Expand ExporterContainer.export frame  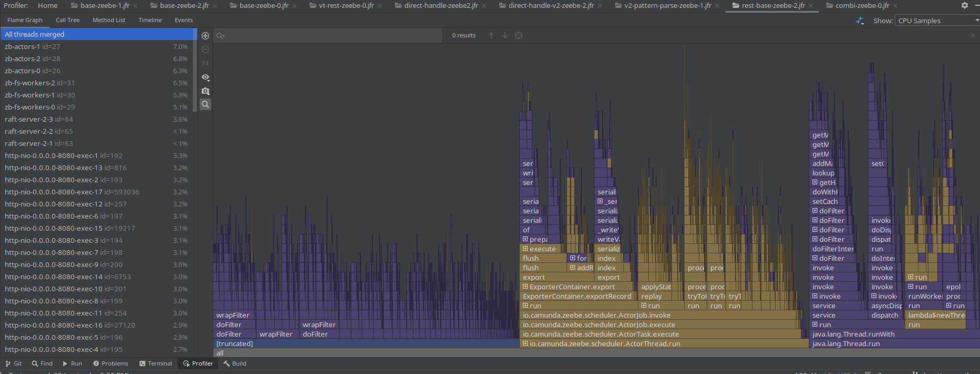(x=525, y=287)
